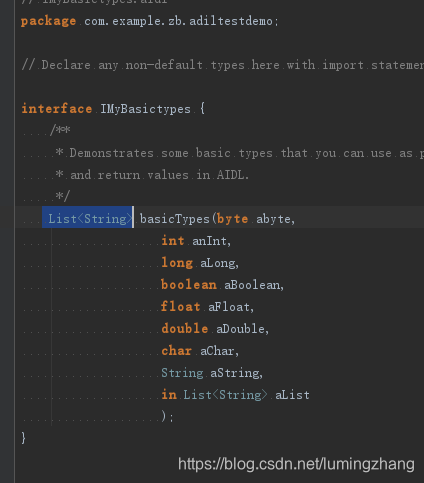Click the 'int' keyword

pos(173,241)
